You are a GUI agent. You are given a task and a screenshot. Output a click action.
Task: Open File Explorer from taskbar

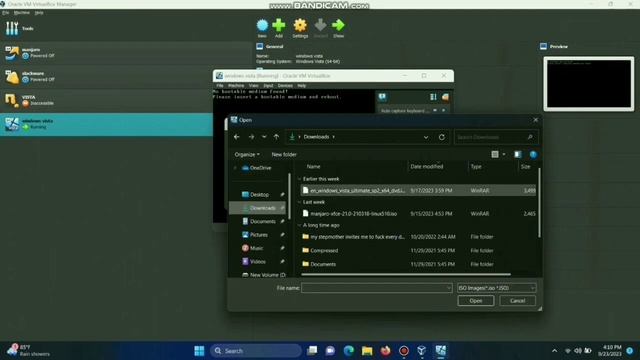pos(367,351)
